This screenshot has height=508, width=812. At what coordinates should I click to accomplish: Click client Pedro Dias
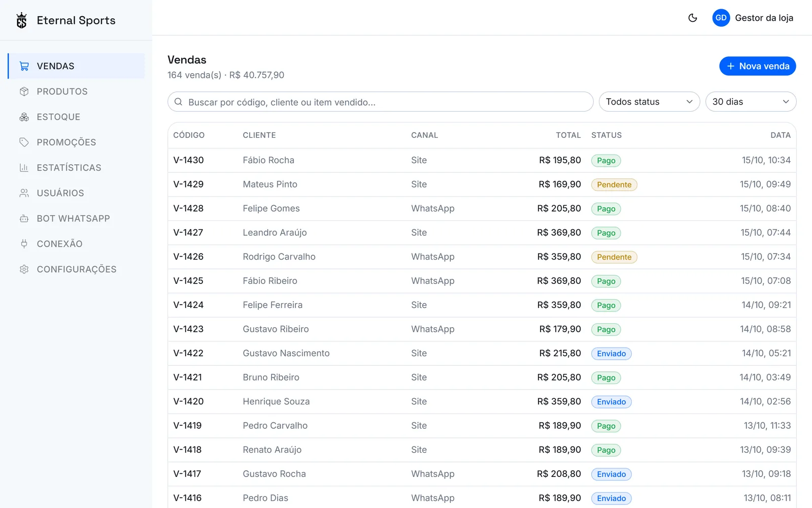coord(265,498)
